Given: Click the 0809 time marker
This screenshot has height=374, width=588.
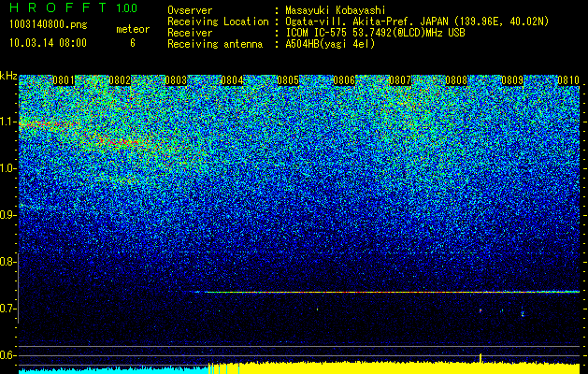Looking at the screenshot, I should [512, 80].
